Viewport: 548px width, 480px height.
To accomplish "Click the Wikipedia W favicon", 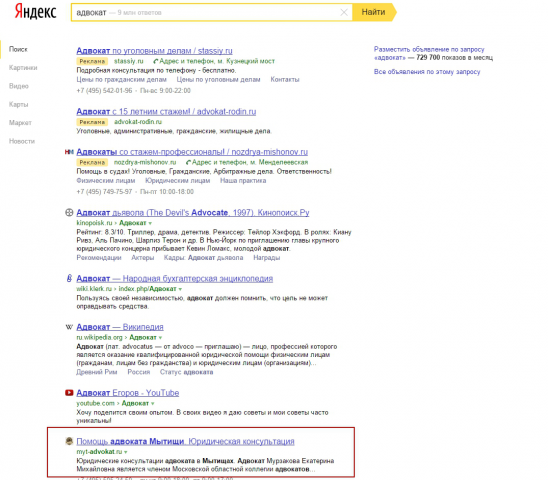I will (69, 327).
